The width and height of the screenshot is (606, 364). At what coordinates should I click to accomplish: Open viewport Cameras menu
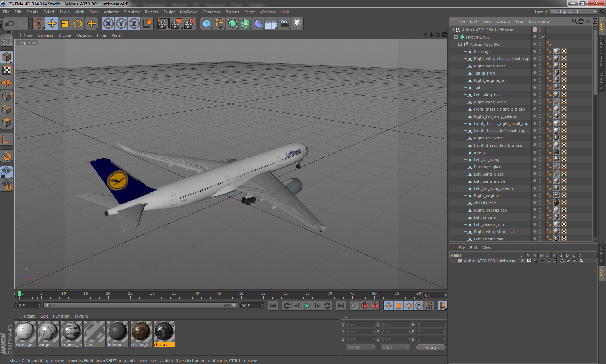click(45, 35)
